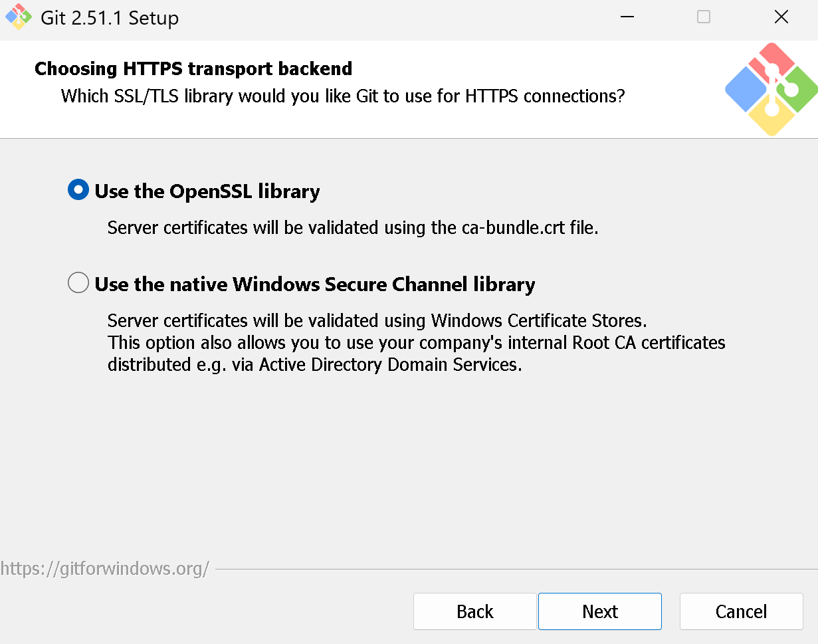Image resolution: width=818 pixels, height=644 pixels.
Task: Click the SSL/TLS library question subtitle
Action: tap(343, 96)
